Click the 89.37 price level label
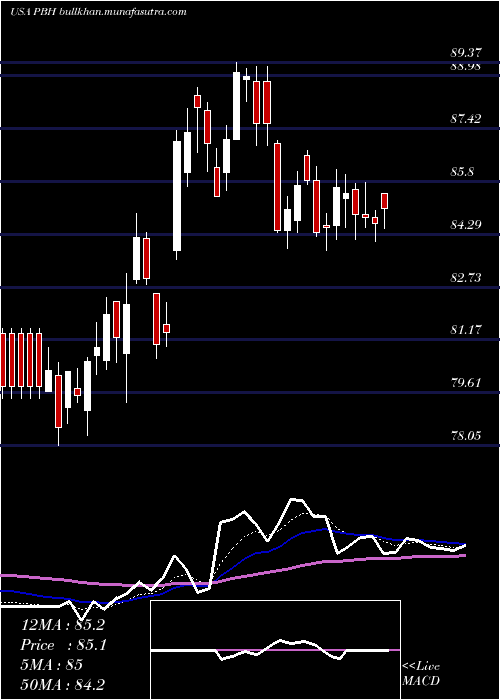 coord(466,53)
